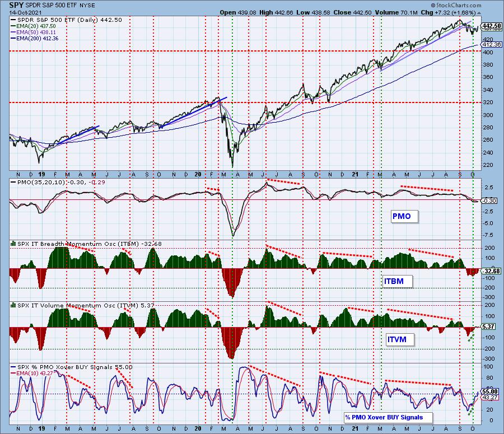Click the Open 439.08 header value
Screen dimensions: 504x434
[238, 12]
